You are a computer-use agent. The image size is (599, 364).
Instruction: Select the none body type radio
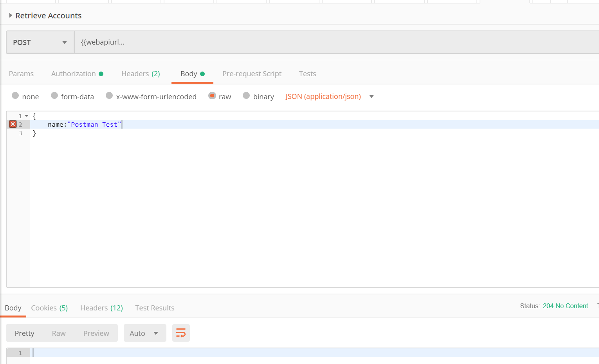coord(15,96)
